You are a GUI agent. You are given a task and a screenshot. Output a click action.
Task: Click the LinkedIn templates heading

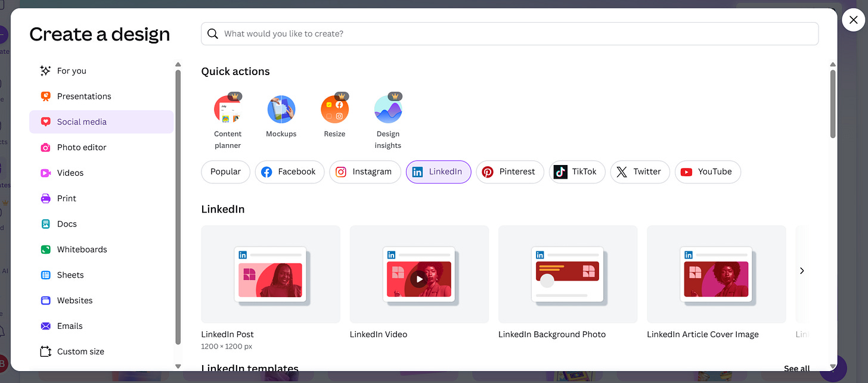250,369
